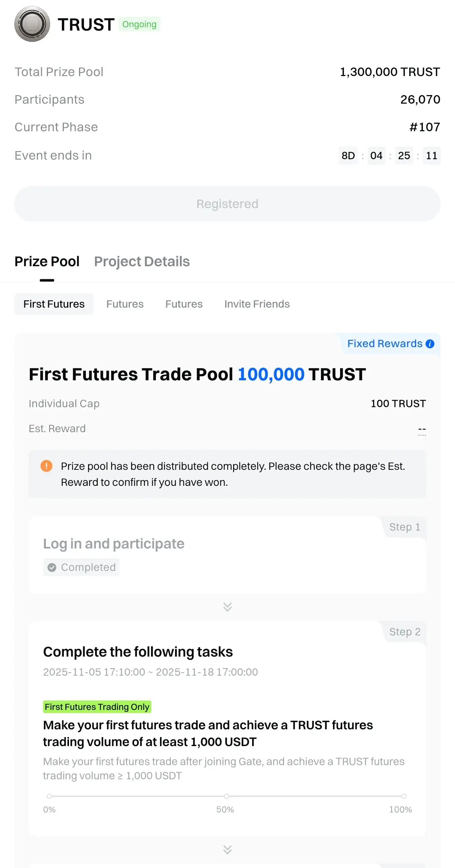This screenshot has height=868, width=455.
Task: Select the Prize Pool tab
Action: click(47, 262)
